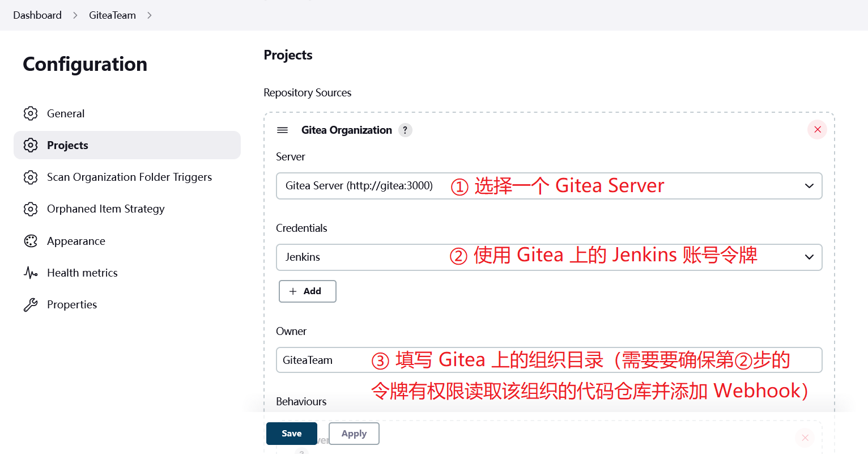Screen dimensions: 868x454
Task: Open GiteaTeam breadcrumb link
Action: pos(112,15)
